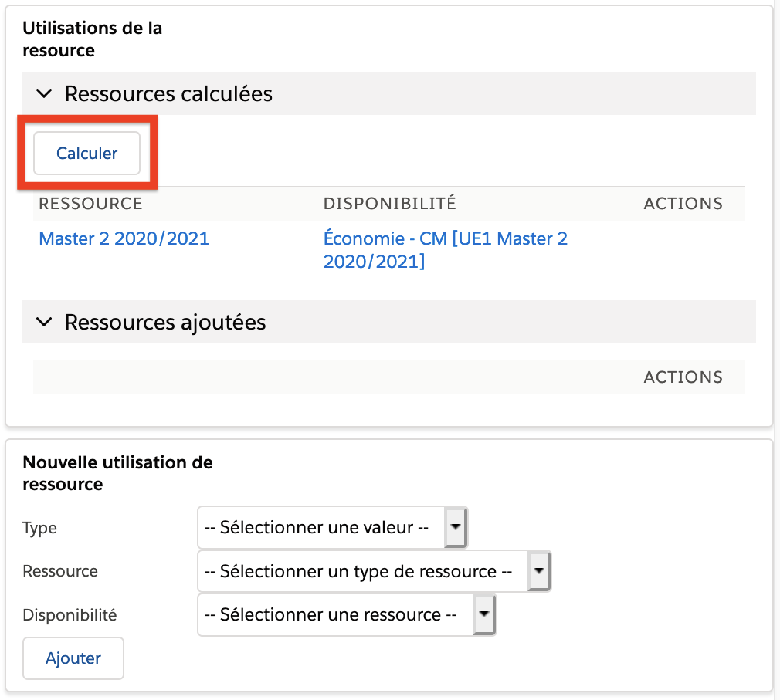Click the DISPONIBILITÉ column header
Image resolution: width=780 pixels, height=700 pixels.
[389, 204]
